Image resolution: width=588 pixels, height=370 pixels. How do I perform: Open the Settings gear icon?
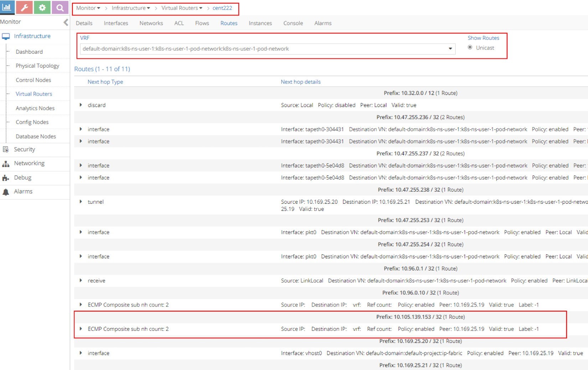coord(42,7)
